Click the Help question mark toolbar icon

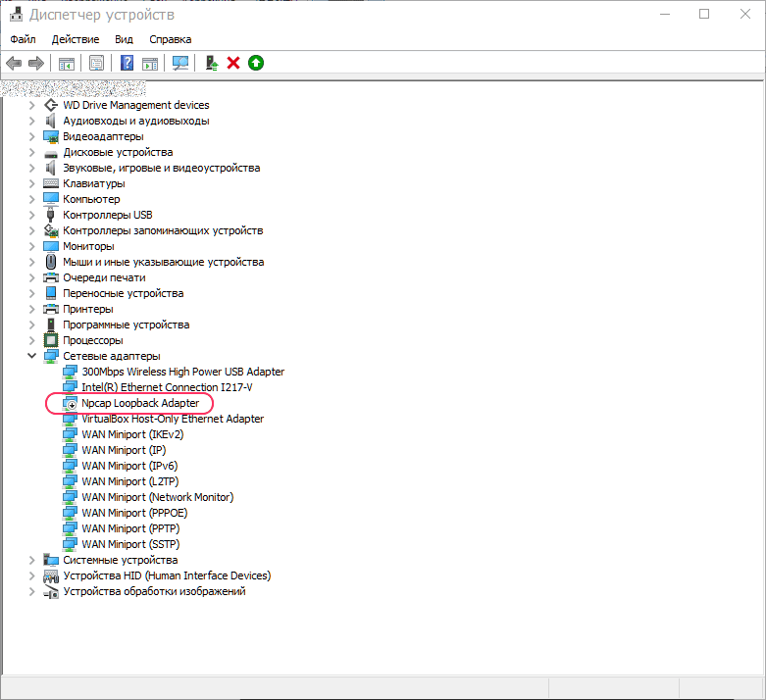127,63
